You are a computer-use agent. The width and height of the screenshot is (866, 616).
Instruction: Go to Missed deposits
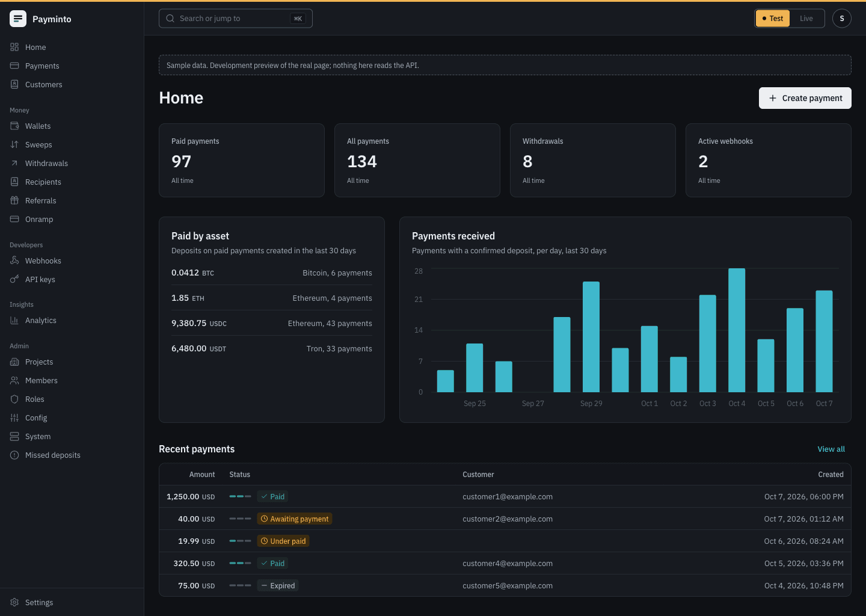[x=72, y=455]
